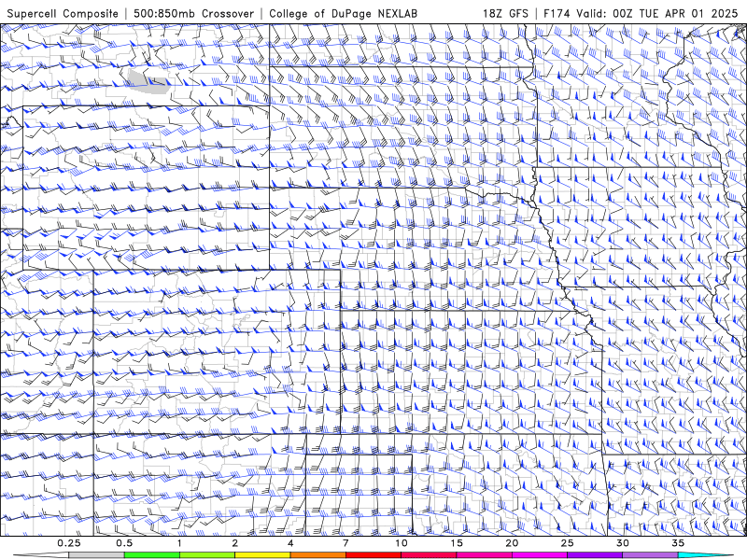The width and height of the screenshot is (747, 560).
Task: Click the '7' legend value
Action: pyautogui.click(x=345, y=543)
